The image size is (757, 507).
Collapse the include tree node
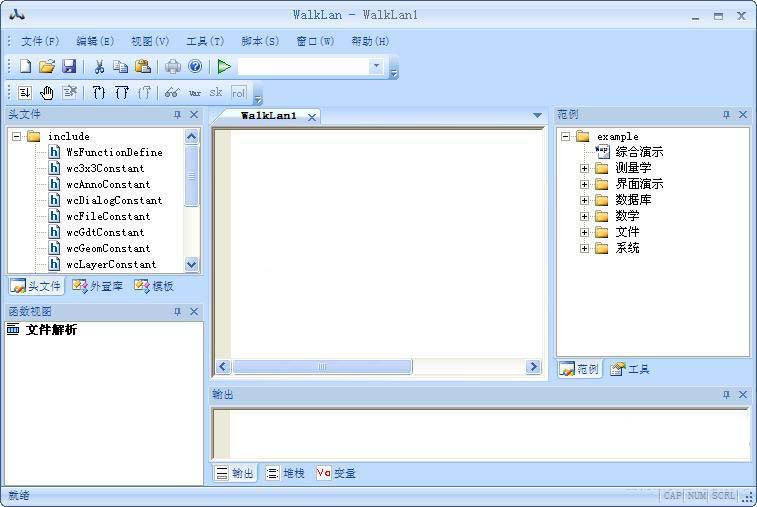coord(17,136)
